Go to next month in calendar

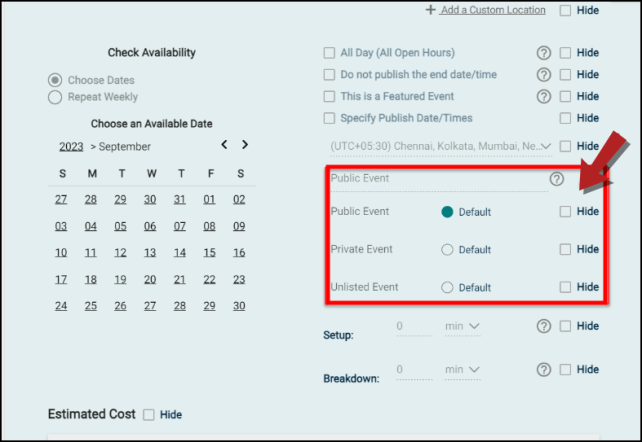[245, 144]
